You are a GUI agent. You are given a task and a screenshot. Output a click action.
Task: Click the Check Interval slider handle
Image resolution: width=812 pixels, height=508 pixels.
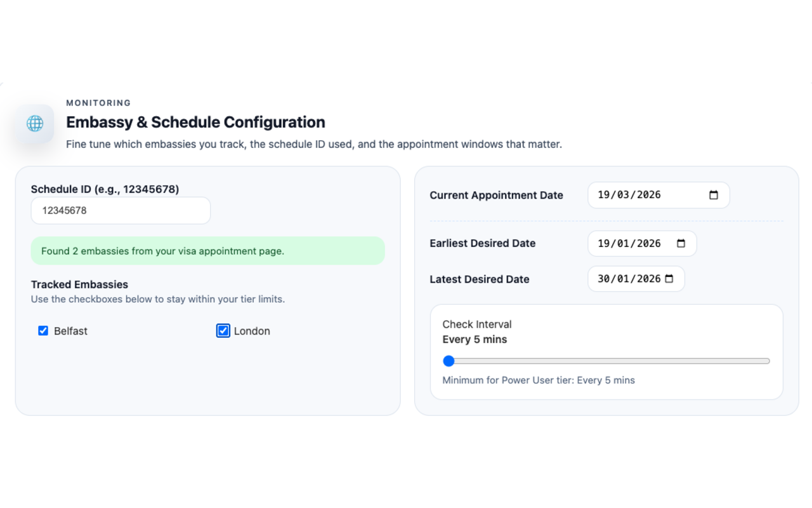(x=449, y=361)
